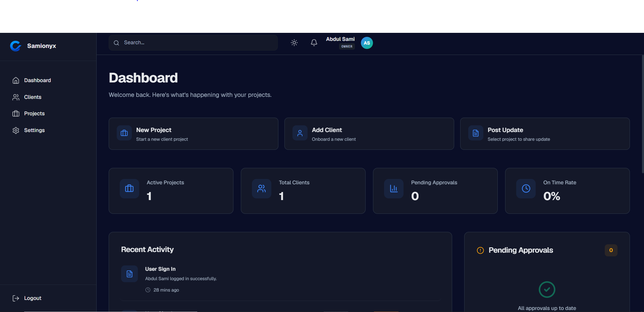Click the Projects briefcase icon in sidebar
The height and width of the screenshot is (312, 644).
point(16,114)
